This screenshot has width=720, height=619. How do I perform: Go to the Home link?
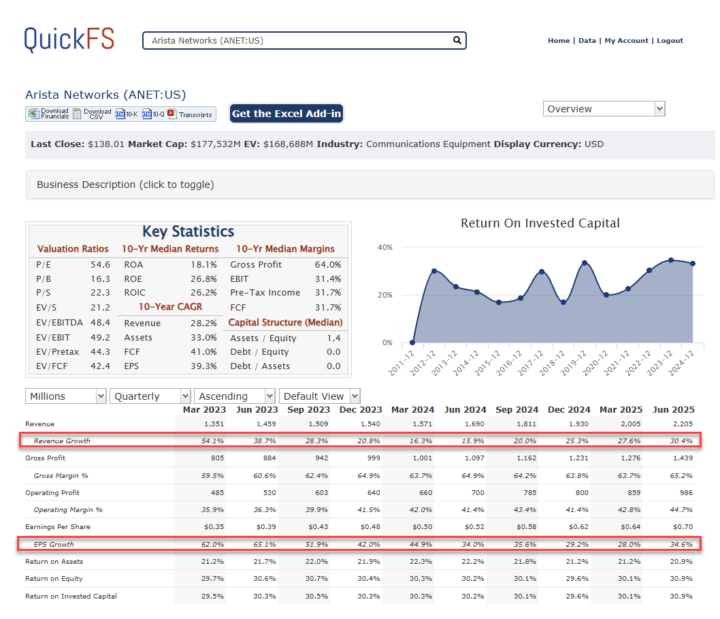pos(558,40)
